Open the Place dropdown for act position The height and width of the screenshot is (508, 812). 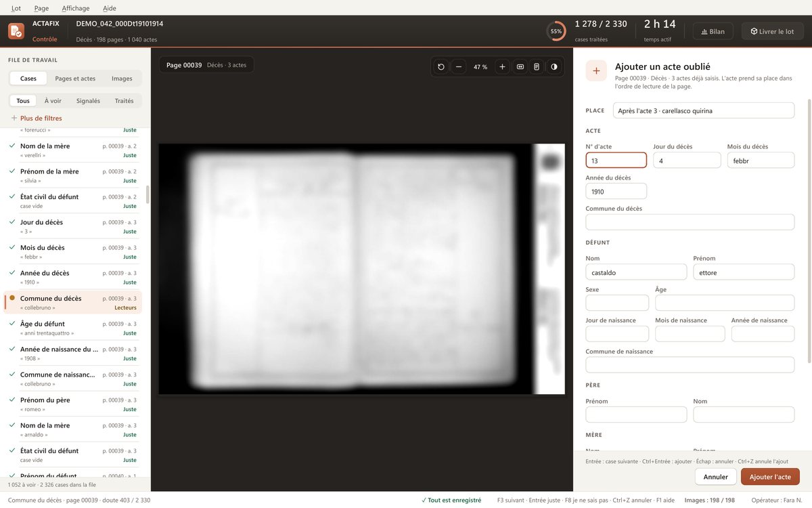point(704,110)
